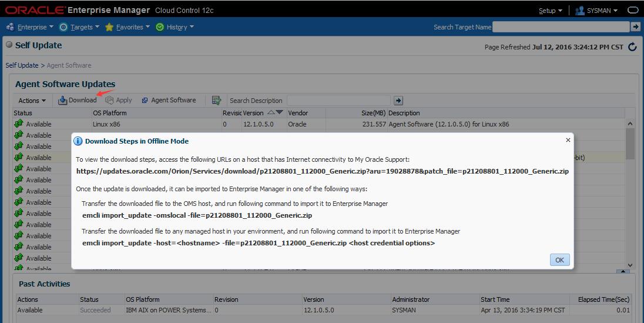Click the target search go arrow button
The image size is (644, 323).
click(x=635, y=26)
